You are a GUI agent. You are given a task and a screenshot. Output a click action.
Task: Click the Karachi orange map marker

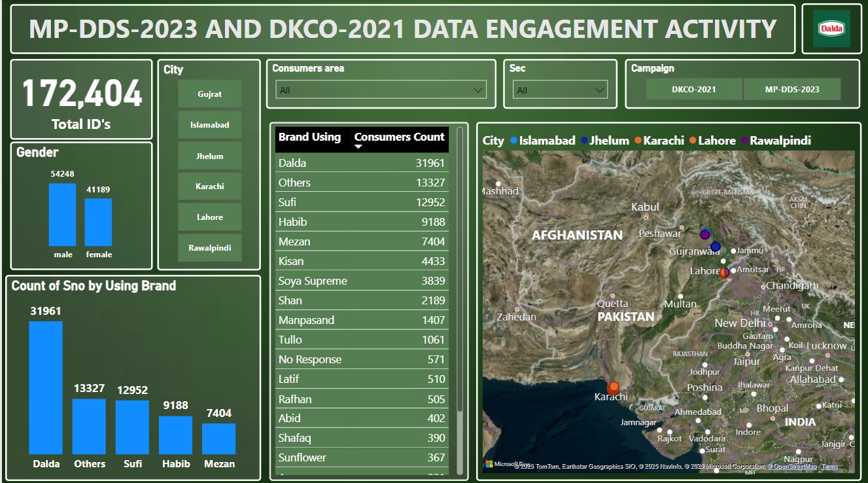pos(614,387)
